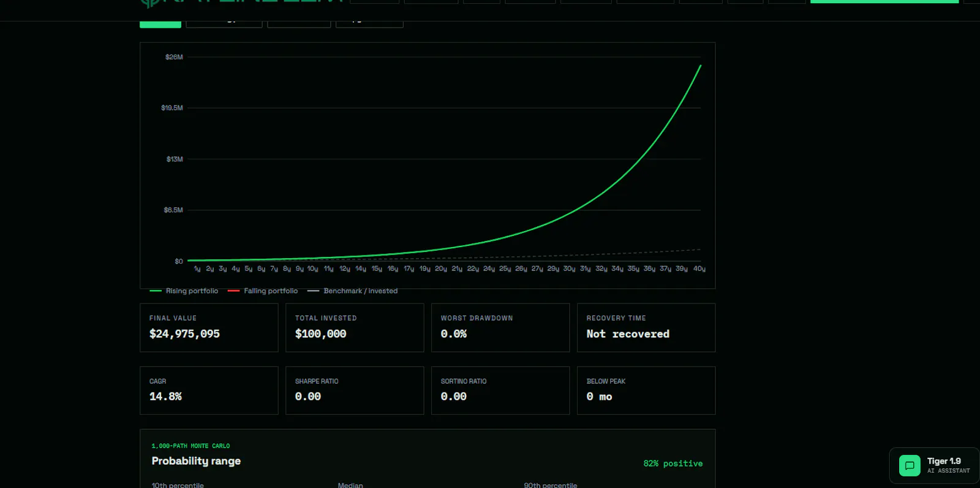Click the $13M y-axis label
This screenshot has height=488, width=980.
(175, 159)
